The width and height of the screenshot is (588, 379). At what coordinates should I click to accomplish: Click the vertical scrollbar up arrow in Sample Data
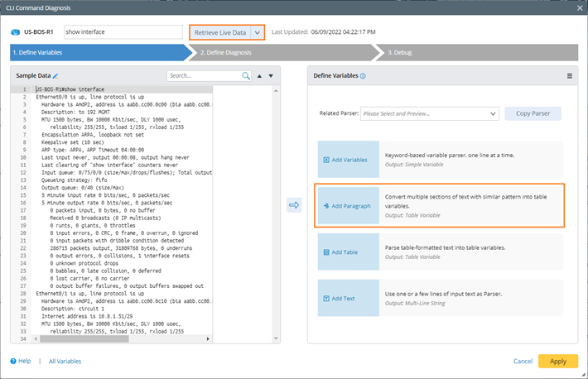coord(276,91)
